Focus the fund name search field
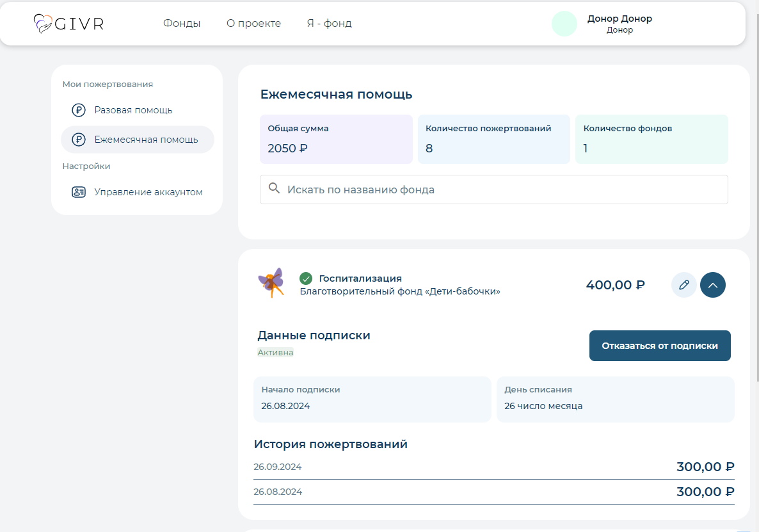The height and width of the screenshot is (532, 759). (499, 189)
